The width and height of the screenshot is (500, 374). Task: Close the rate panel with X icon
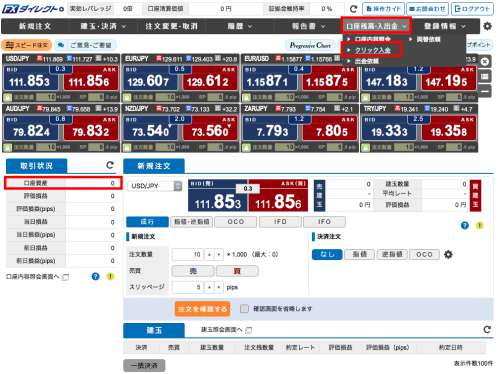tap(485, 62)
